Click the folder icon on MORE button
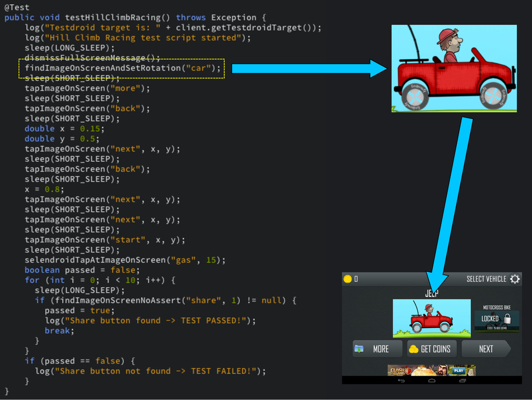Screen dimensions: 532x400 [x=359, y=349]
